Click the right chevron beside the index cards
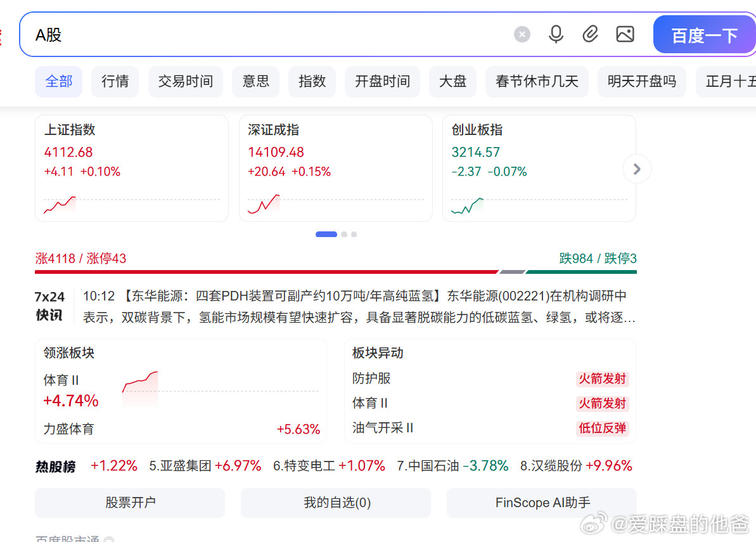Viewport: 756px width, 542px height. click(636, 169)
